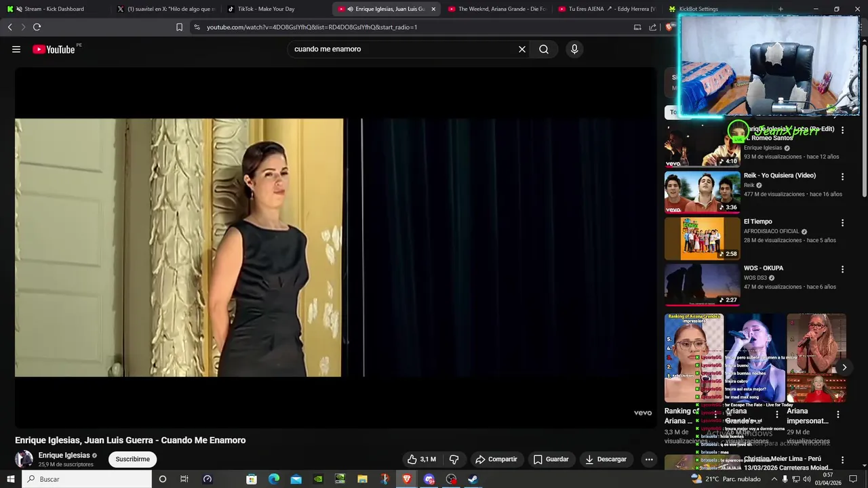This screenshot has height=488, width=868.
Task: Play the El Tiempo video thumbnail
Action: [703, 239]
